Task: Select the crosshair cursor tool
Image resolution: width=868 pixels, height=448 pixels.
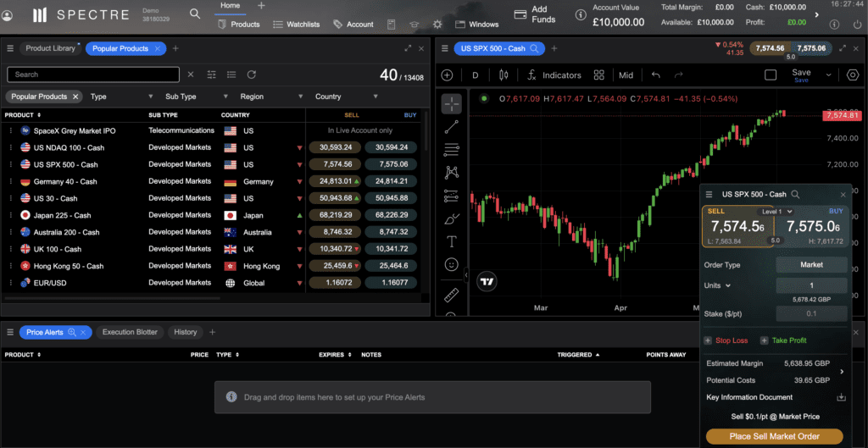Action: pyautogui.click(x=452, y=102)
